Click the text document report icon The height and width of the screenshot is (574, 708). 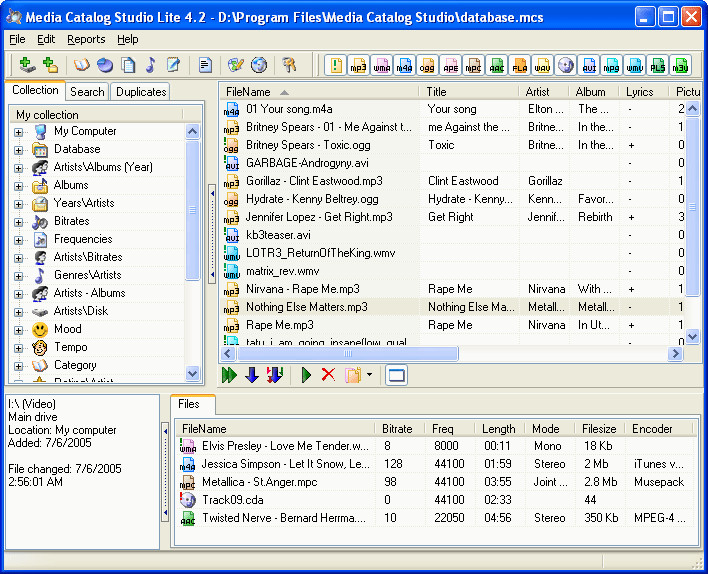(x=205, y=65)
